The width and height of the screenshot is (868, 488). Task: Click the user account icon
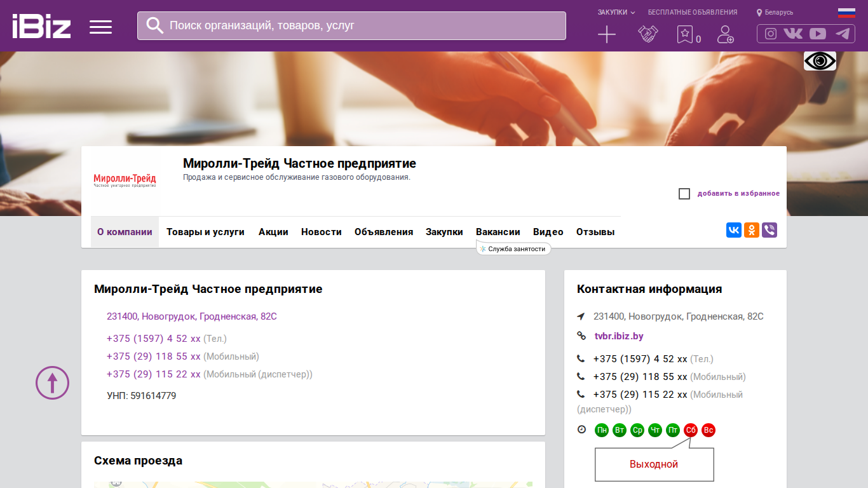coord(725,34)
